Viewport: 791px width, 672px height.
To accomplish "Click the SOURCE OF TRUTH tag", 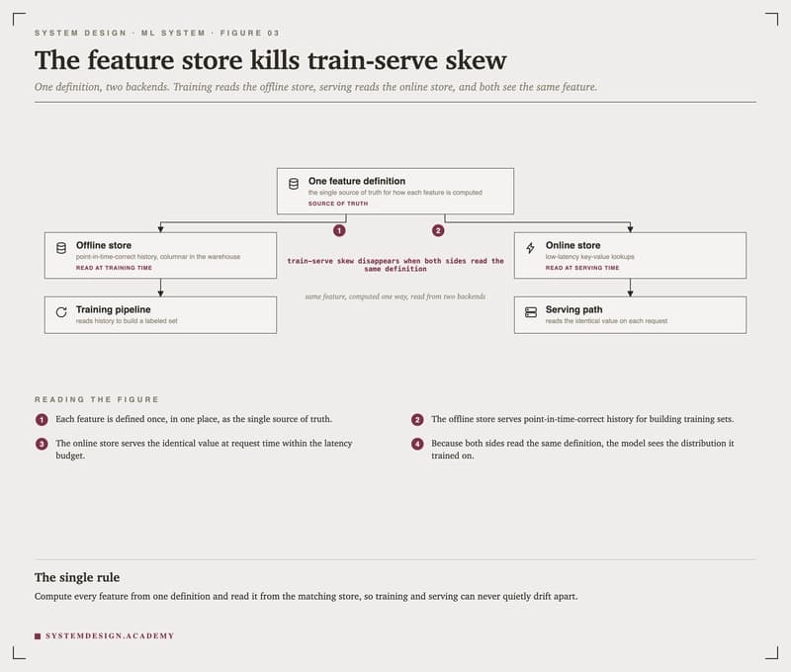I will point(338,204).
